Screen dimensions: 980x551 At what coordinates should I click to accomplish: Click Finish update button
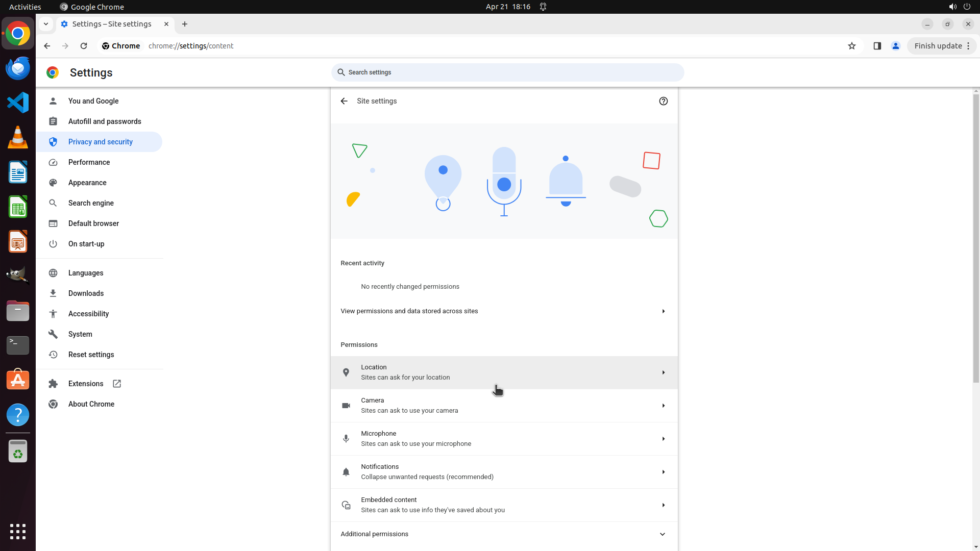[938, 46]
